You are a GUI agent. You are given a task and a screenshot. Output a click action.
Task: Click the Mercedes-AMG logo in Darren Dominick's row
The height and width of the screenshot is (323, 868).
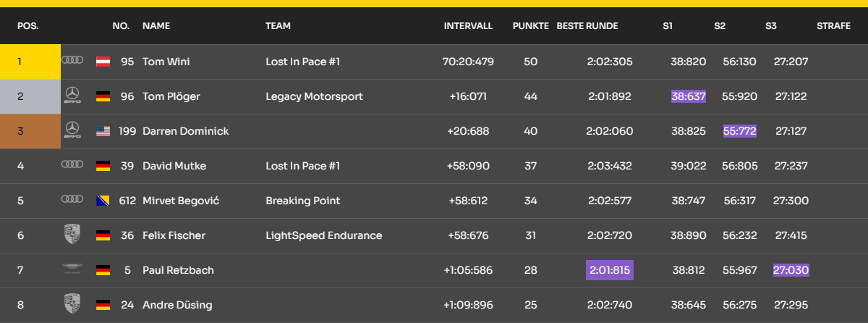tap(72, 130)
